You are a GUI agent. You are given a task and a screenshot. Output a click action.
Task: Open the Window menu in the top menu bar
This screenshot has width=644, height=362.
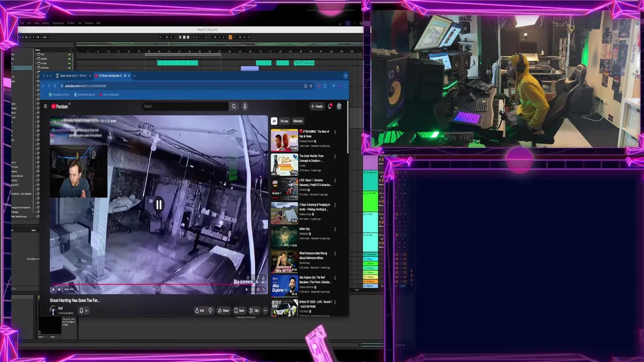[x=89, y=23]
